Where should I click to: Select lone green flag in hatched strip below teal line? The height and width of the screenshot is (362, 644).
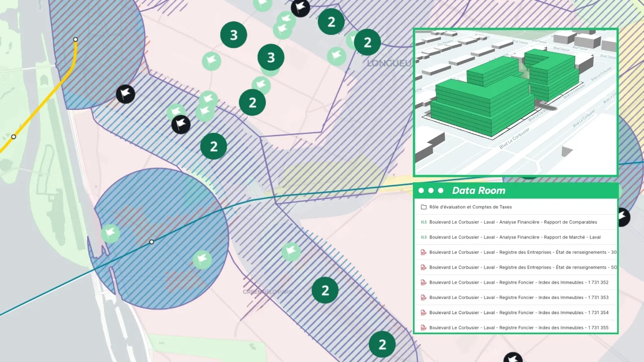291,252
